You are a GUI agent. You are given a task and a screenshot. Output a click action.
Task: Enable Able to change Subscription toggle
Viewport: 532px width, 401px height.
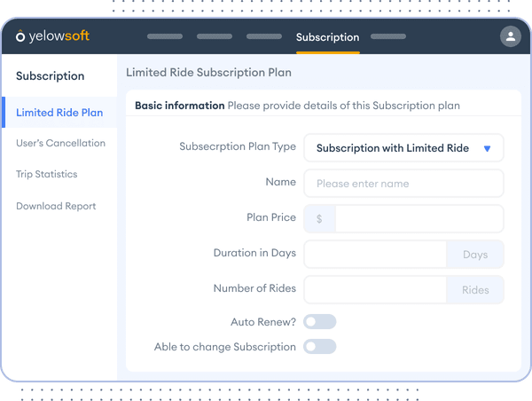tap(320, 347)
